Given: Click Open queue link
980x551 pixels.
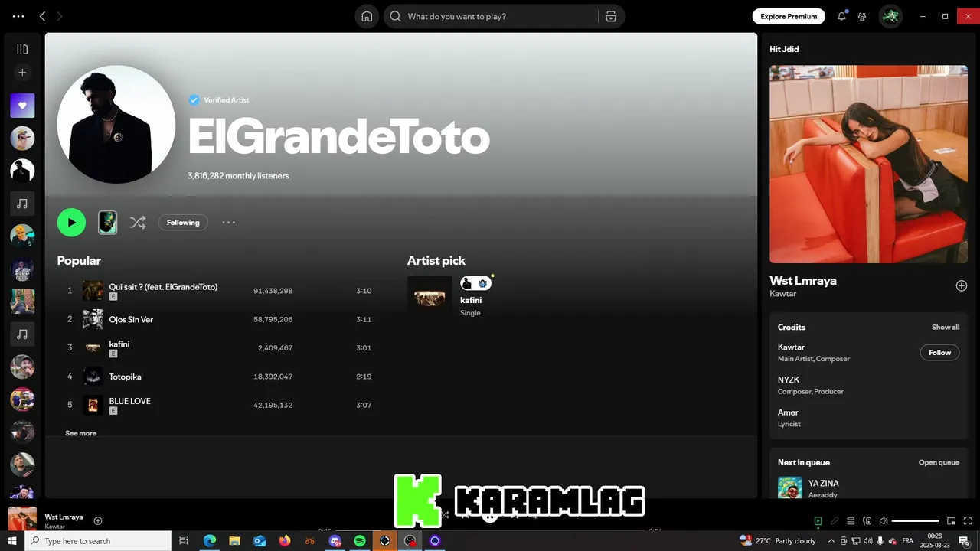Looking at the screenshot, I should (939, 462).
